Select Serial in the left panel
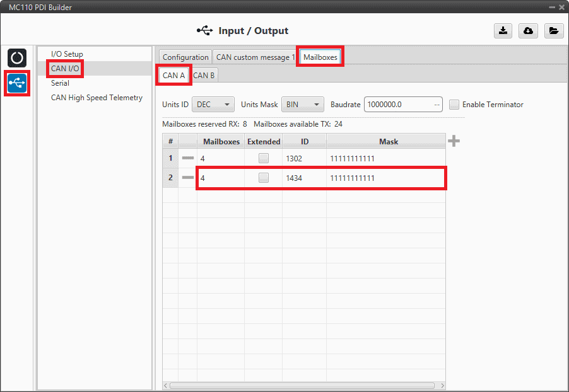569x392 pixels. (61, 83)
